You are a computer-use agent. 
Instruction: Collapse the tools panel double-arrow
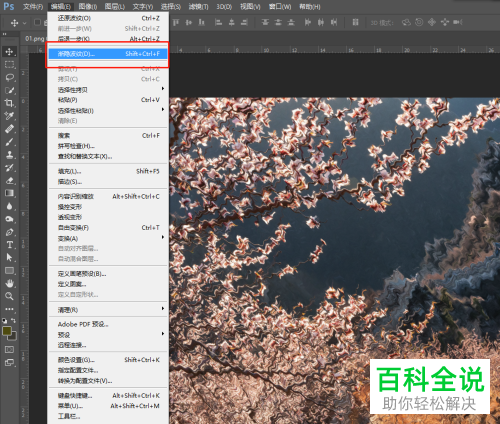(5, 34)
